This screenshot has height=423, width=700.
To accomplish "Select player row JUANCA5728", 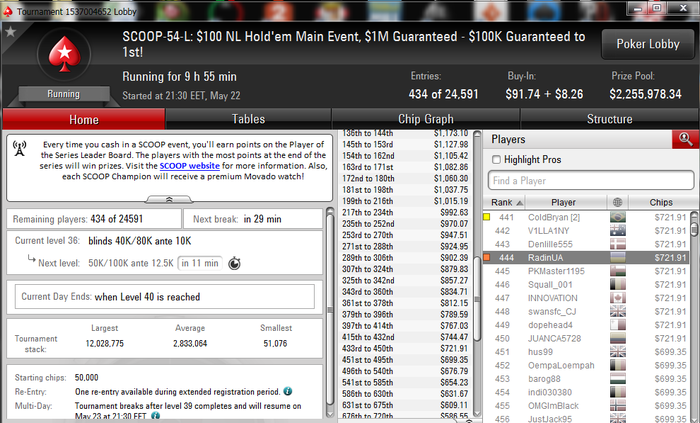I will coord(586,338).
